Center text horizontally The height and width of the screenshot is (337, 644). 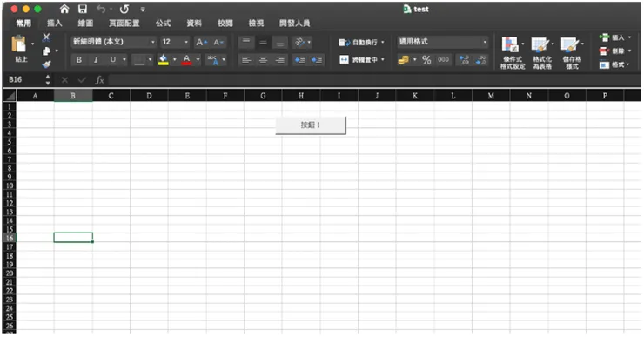[x=263, y=60]
